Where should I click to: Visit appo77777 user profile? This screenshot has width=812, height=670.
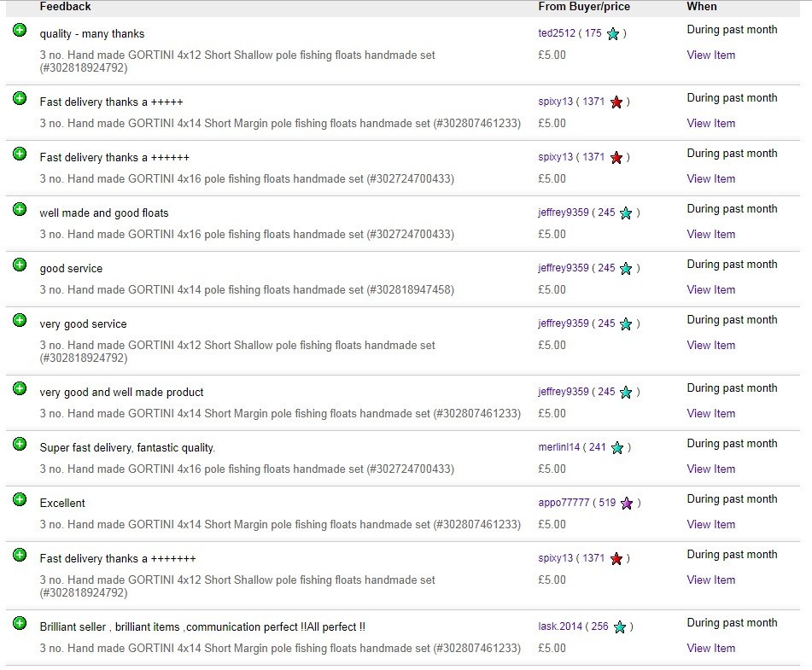coord(564,503)
